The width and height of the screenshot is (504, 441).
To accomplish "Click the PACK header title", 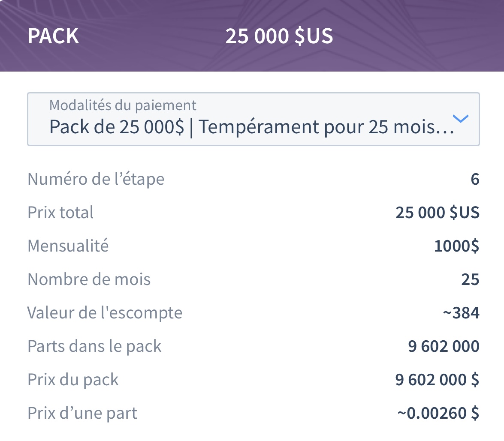I will tap(53, 36).
